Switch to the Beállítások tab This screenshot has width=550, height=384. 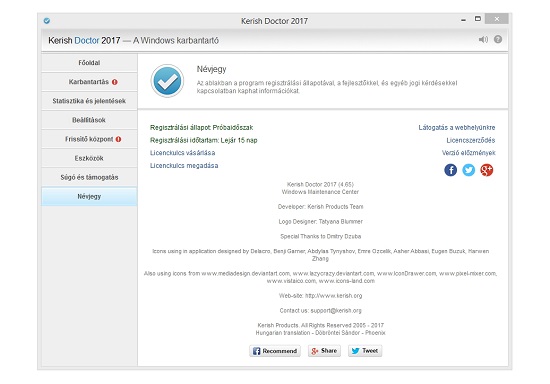pyautogui.click(x=89, y=120)
